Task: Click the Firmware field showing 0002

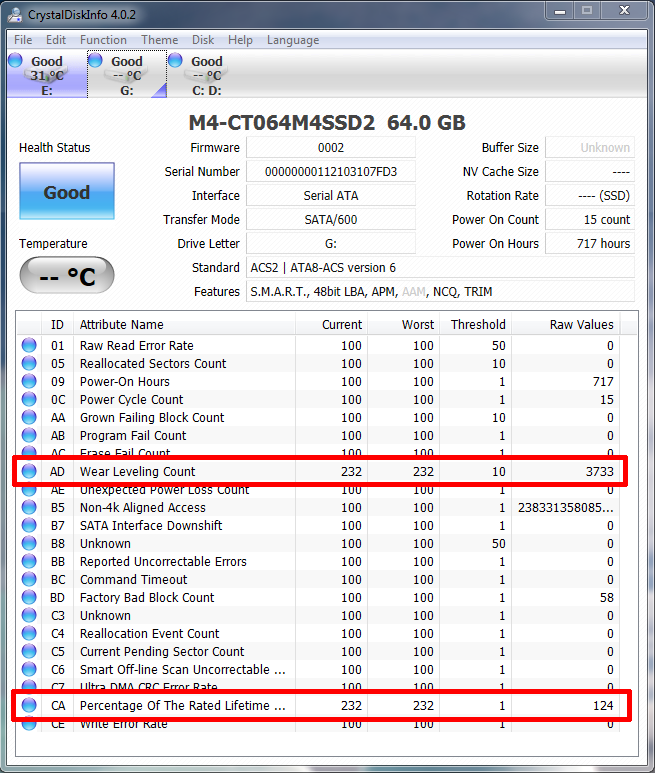Action: click(331, 147)
